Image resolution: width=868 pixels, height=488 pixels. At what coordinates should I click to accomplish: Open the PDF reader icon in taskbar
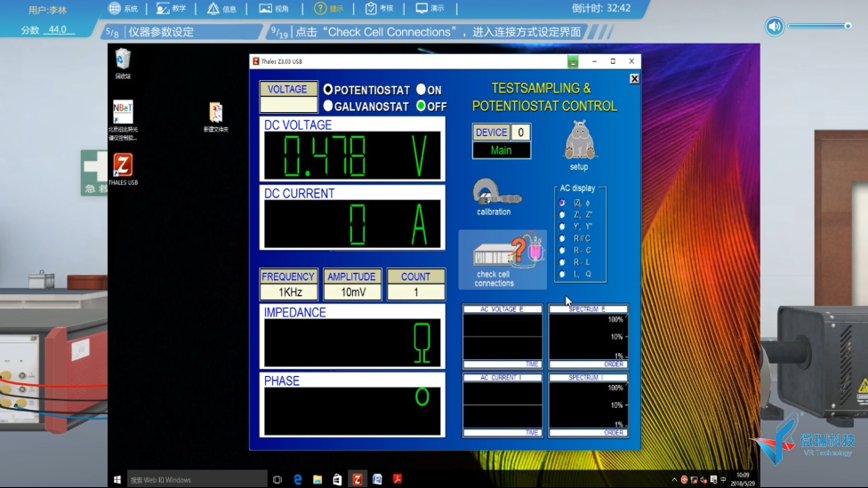coord(398,480)
